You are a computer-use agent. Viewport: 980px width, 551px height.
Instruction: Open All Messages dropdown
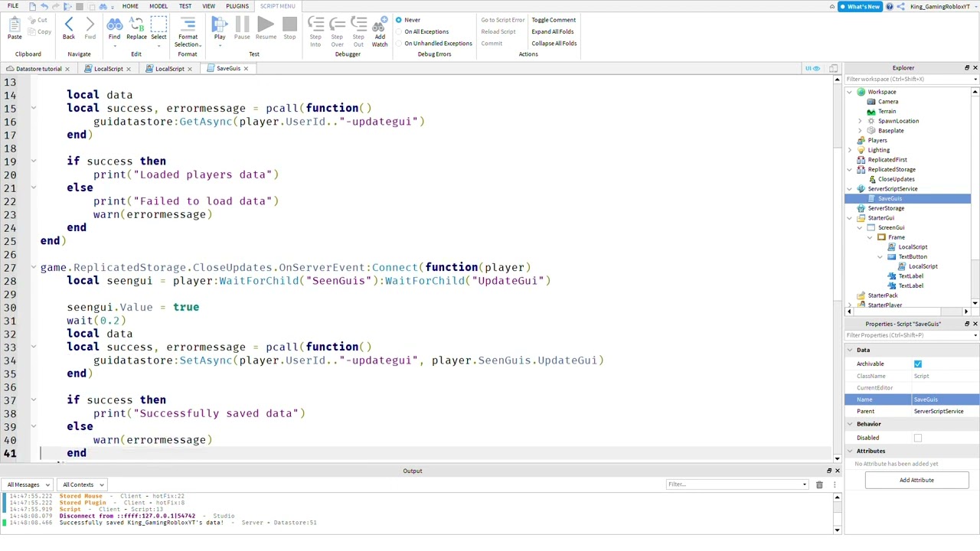[27, 484]
